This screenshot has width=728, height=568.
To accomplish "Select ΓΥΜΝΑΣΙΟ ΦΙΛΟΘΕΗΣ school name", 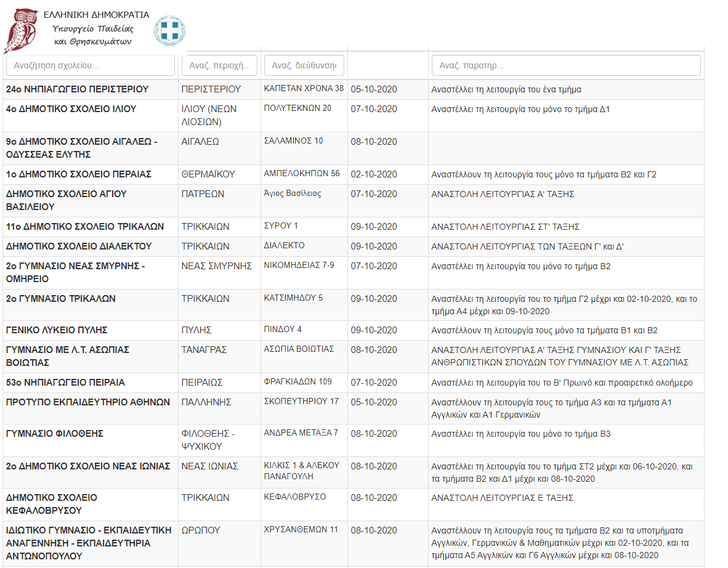I will click(55, 434).
